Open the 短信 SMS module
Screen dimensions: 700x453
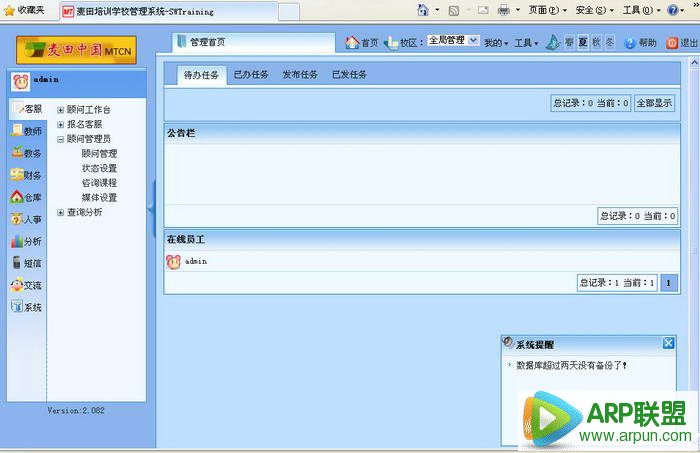point(26,263)
